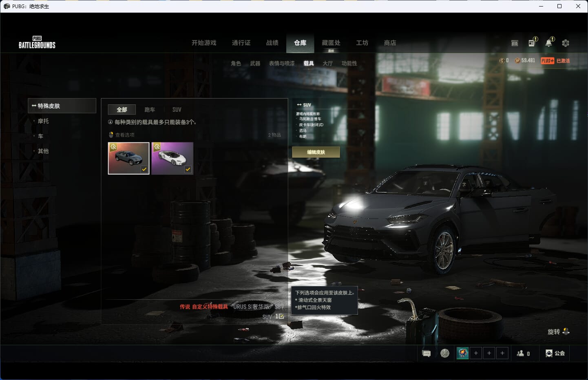Image resolution: width=588 pixels, height=380 pixels.
Task: Click the player avatar slot in team bar
Action: [x=462, y=353]
